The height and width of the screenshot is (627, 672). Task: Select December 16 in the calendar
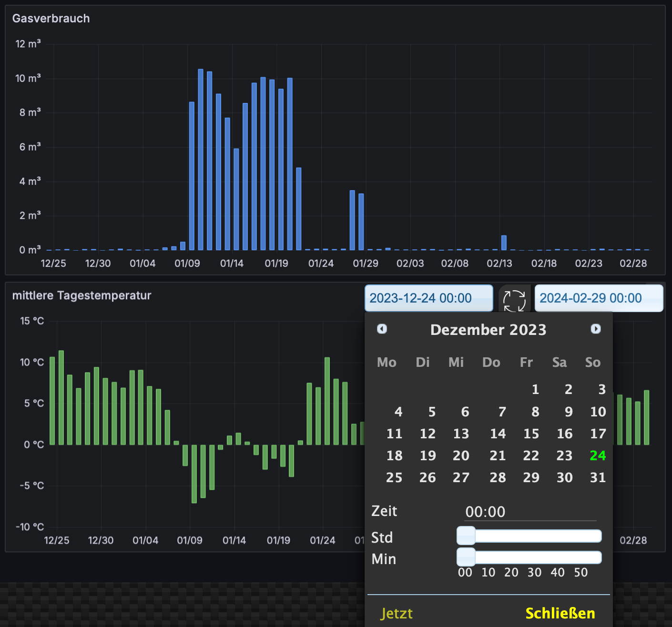(564, 434)
